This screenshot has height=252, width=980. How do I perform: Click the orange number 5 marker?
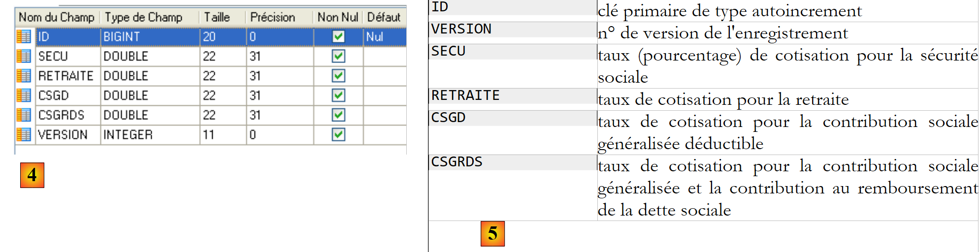492,234
